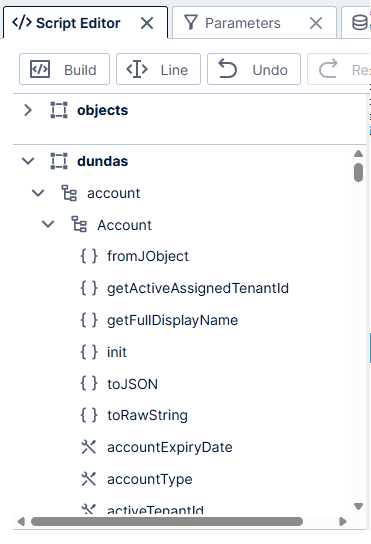Click the horizontal scrollbar thumb
This screenshot has height=544, width=371.
(x=167, y=521)
